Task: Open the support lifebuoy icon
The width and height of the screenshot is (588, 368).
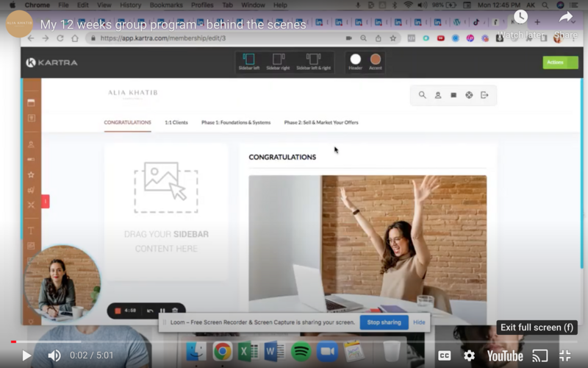Action: coord(469,95)
